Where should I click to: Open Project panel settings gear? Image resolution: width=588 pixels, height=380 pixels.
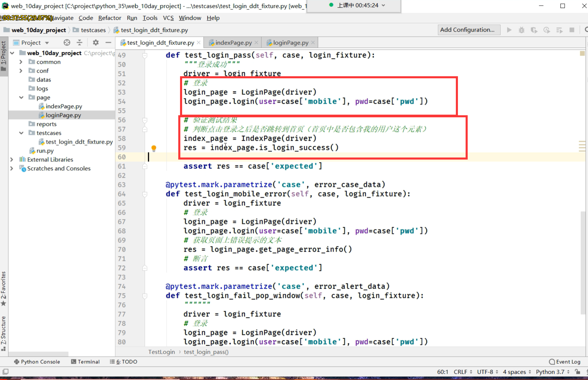point(95,43)
